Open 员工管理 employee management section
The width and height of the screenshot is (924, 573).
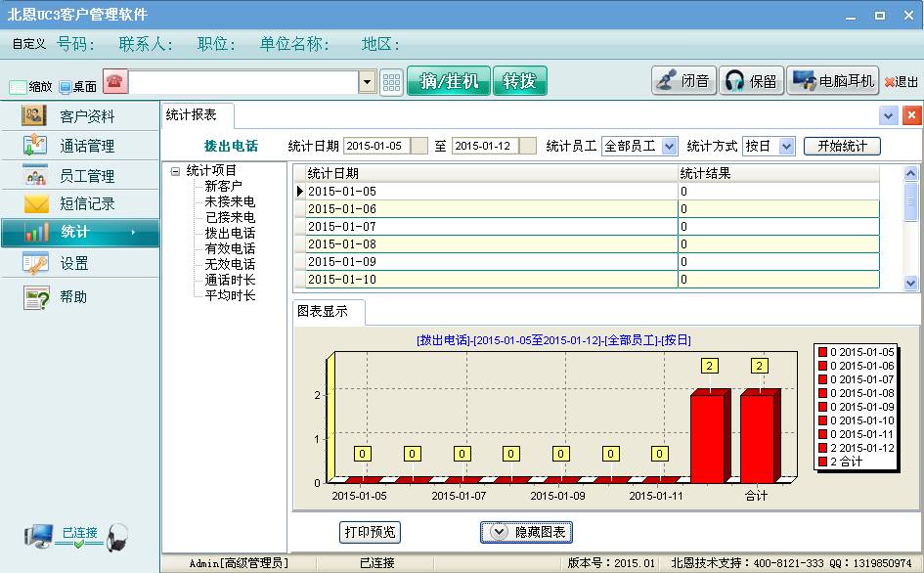coord(80,176)
